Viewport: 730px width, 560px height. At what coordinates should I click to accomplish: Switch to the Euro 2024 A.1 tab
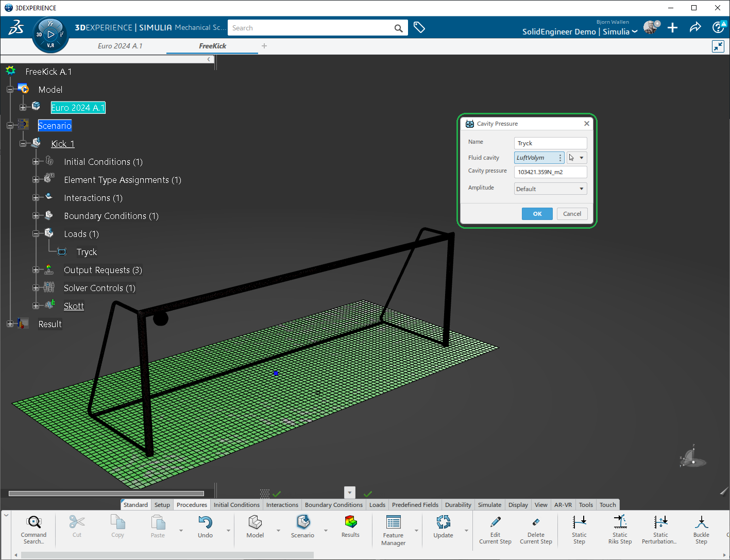tap(120, 46)
